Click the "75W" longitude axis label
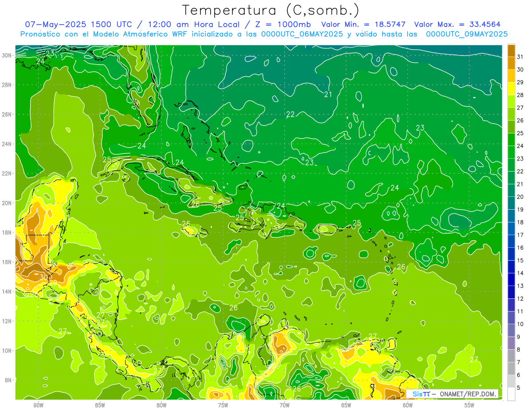This screenshot has width=532, height=411. (x=223, y=405)
